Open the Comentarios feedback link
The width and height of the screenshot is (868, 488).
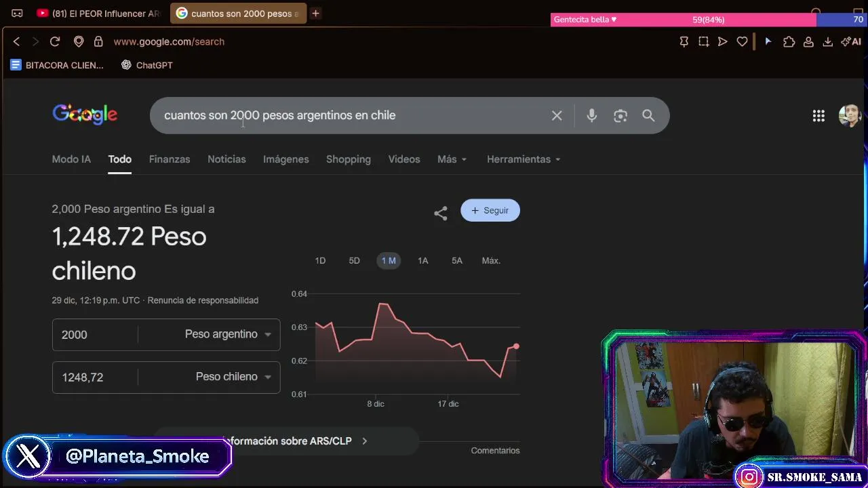coord(495,451)
